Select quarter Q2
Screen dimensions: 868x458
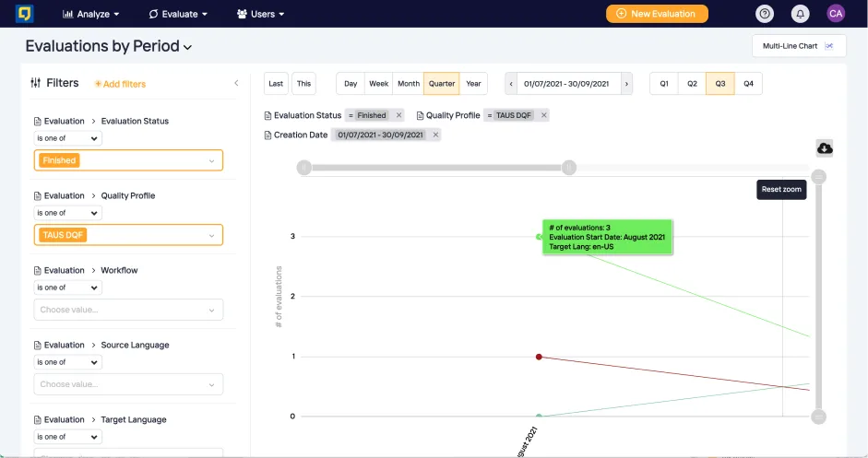[692, 84]
